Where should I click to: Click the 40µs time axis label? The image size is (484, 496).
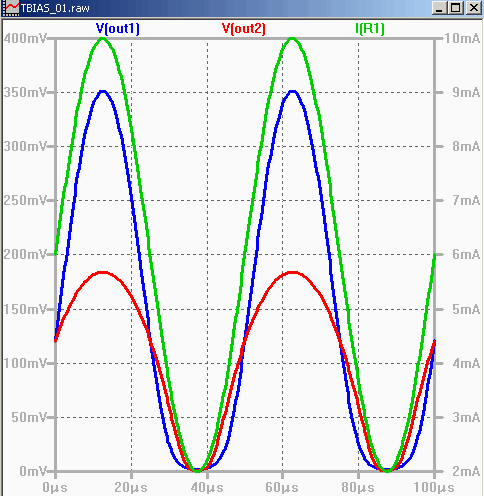pyautogui.click(x=207, y=488)
